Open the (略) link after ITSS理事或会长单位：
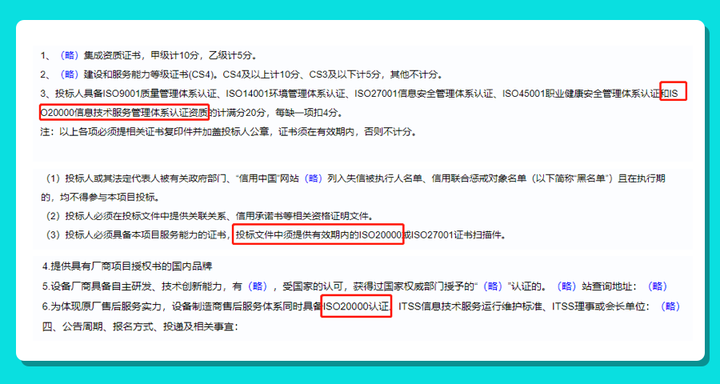 [x=670, y=306]
